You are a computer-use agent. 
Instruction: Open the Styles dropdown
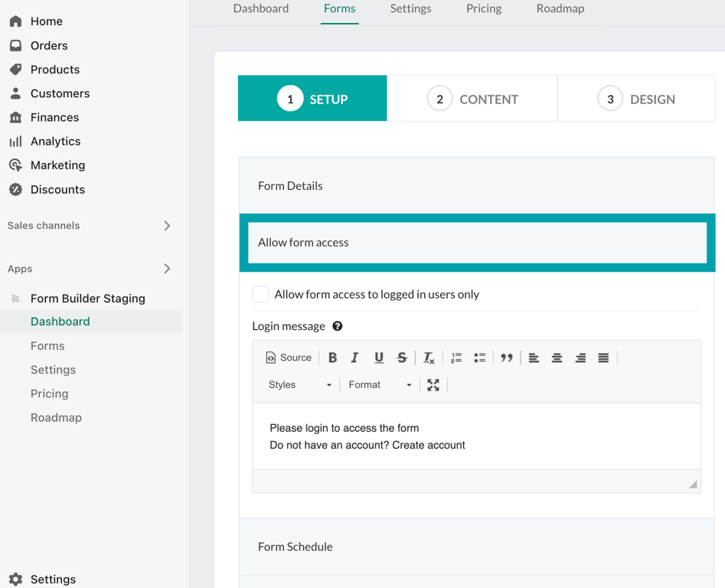coord(299,385)
